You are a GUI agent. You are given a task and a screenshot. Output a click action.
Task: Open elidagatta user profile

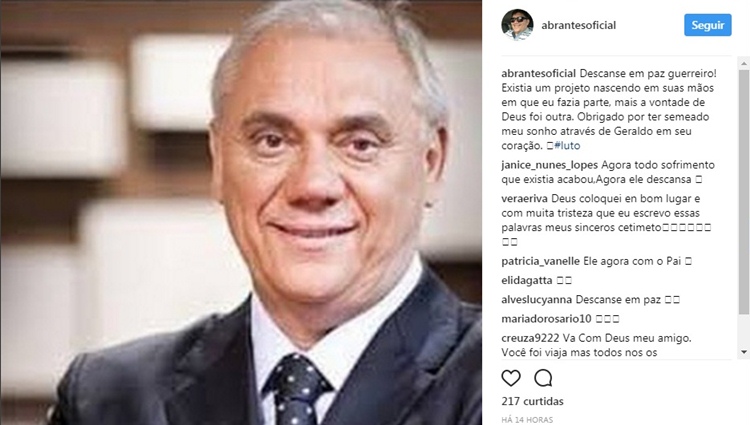point(527,281)
